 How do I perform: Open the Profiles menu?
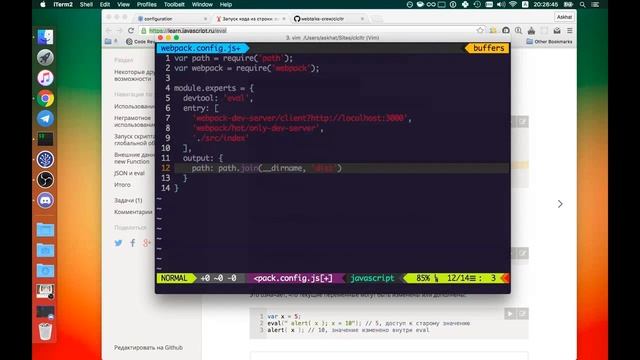tap(147, 4)
